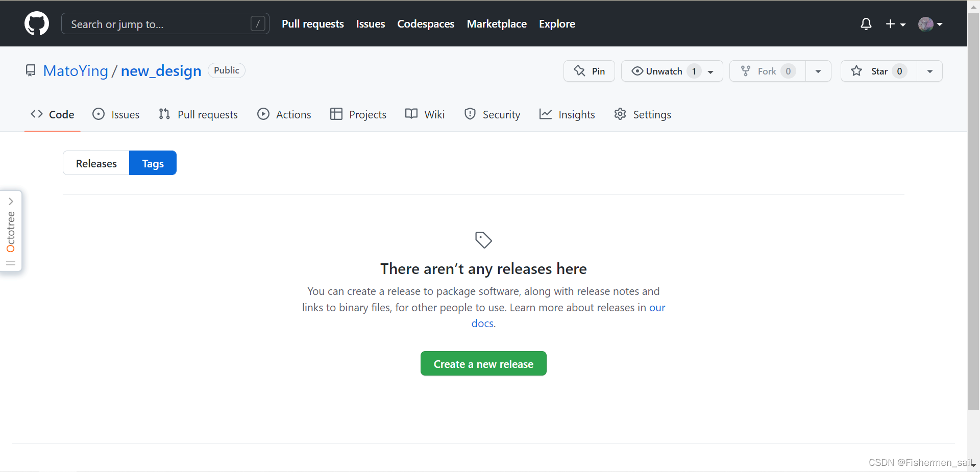Image resolution: width=980 pixels, height=472 pixels.
Task: Click the GitHub Octocat logo
Action: [37, 23]
